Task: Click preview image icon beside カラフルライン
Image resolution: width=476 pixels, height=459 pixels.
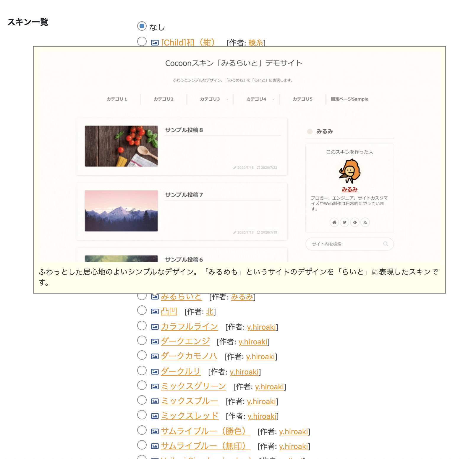Action: (x=155, y=327)
